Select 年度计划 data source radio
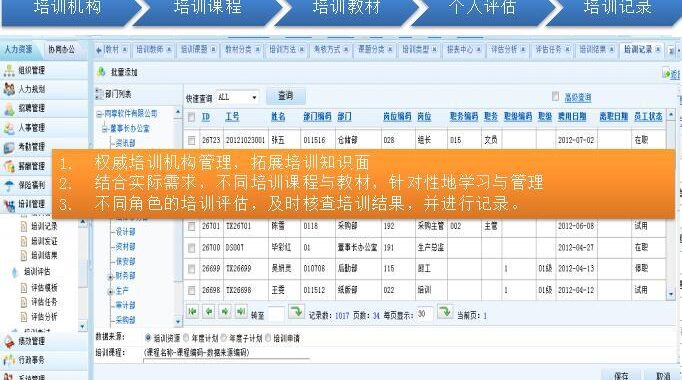 (186, 338)
